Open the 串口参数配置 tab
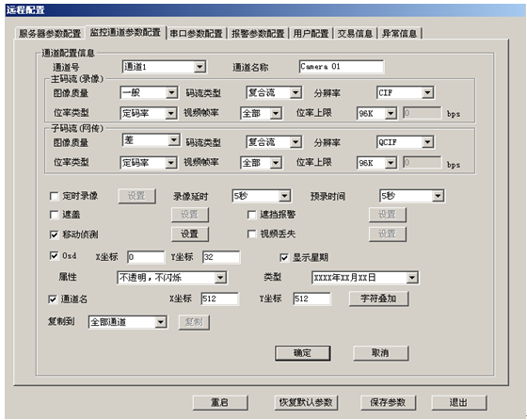 click(197, 33)
